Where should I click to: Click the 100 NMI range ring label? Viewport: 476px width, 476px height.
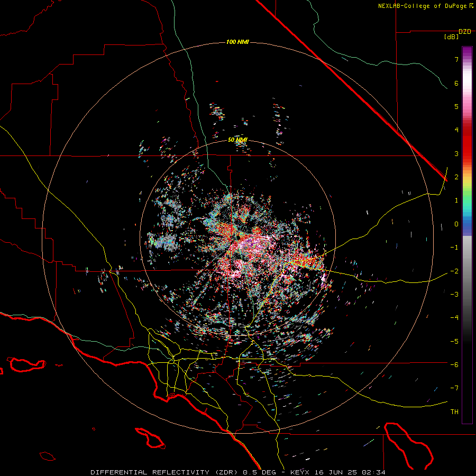click(237, 42)
